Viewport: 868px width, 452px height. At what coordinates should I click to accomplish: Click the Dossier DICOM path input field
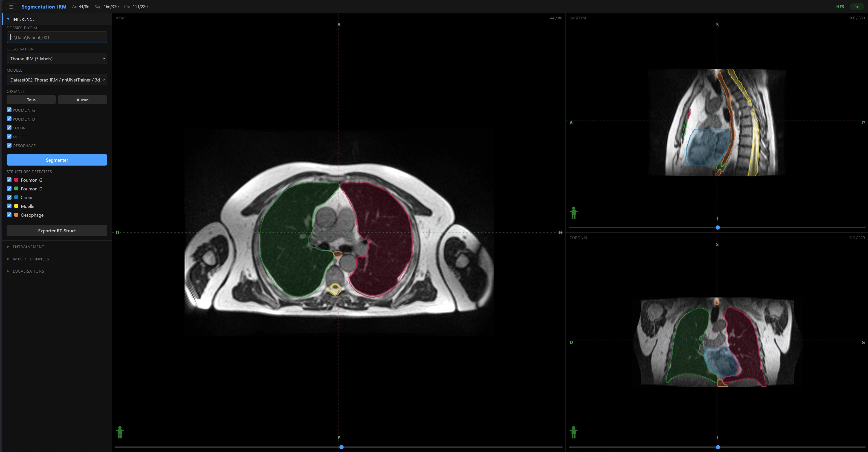tap(57, 37)
